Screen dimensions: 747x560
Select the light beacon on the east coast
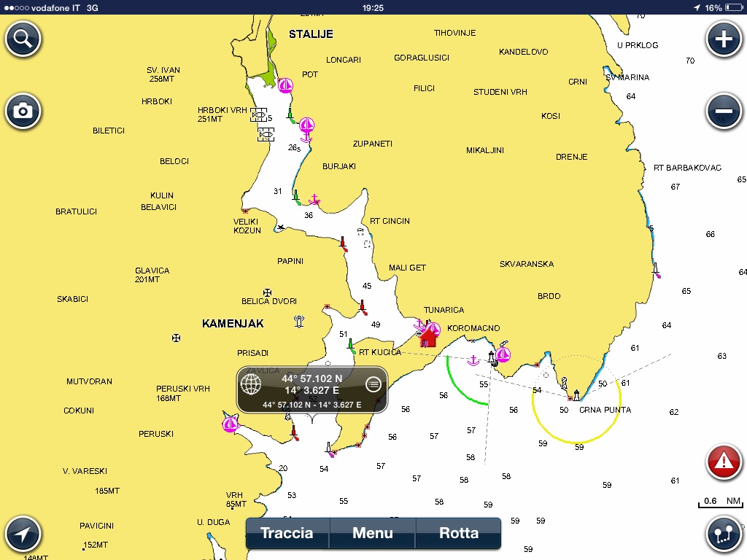click(x=657, y=271)
